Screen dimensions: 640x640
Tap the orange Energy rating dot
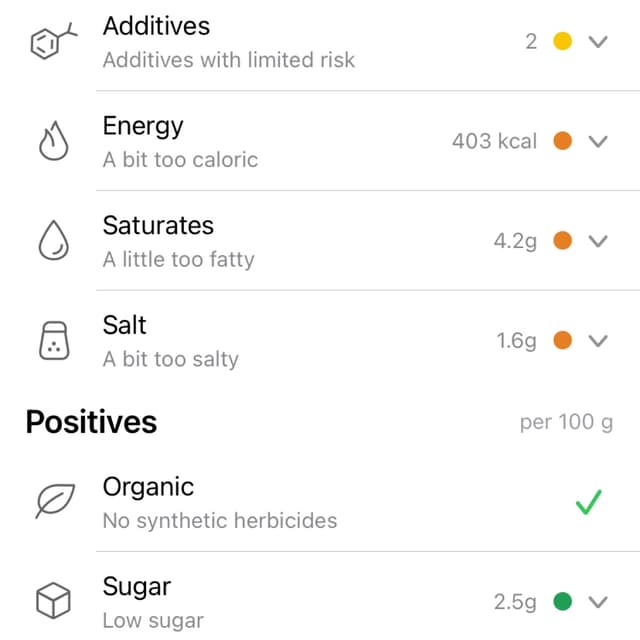click(562, 141)
